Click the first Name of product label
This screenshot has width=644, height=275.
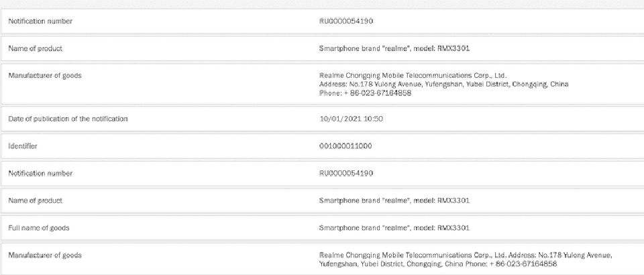pos(36,48)
